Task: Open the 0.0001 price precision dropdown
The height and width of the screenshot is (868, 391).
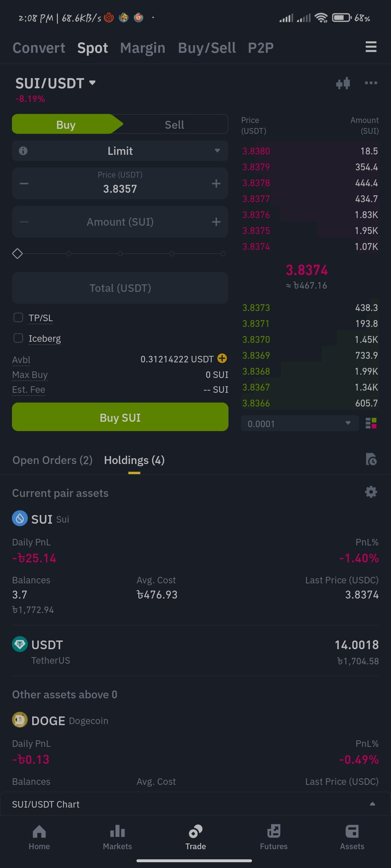Action: click(x=300, y=423)
